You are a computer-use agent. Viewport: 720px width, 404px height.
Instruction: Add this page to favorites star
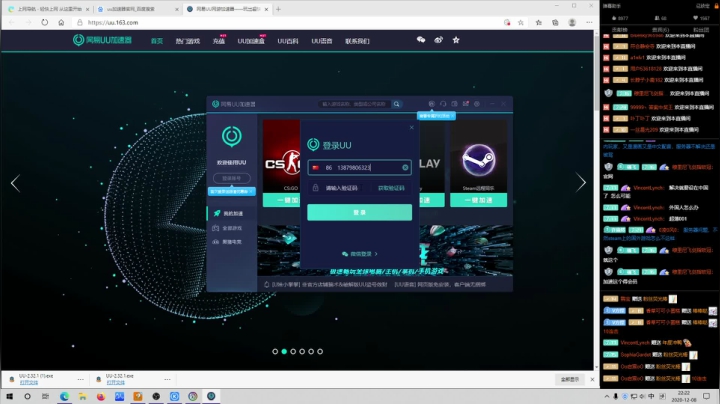pos(521,22)
